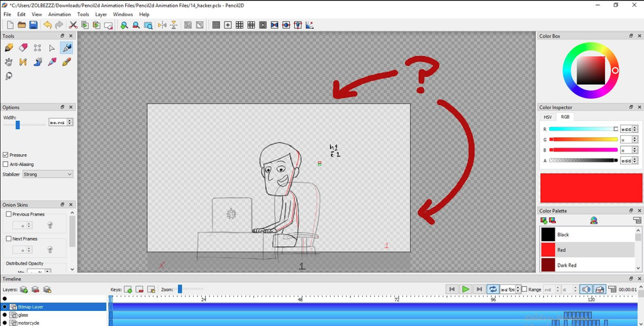Select the Smudge tool
644x326 pixels.
tap(9, 76)
